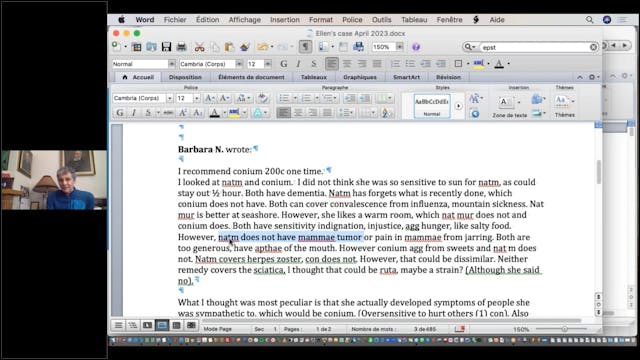Click the vertical document scrollbar
The height and width of the screenshot is (360, 640).
coord(599,171)
